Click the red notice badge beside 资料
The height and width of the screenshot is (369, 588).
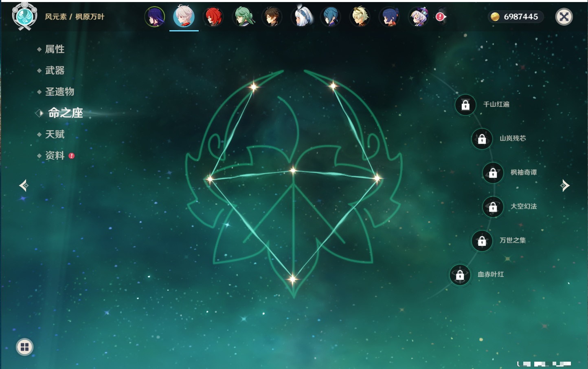point(72,156)
